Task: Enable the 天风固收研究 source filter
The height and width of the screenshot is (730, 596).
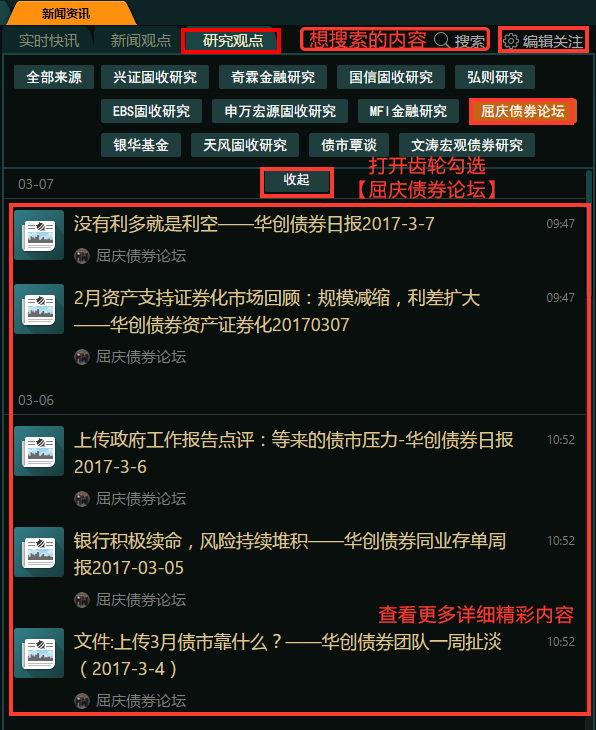Action: (245, 145)
